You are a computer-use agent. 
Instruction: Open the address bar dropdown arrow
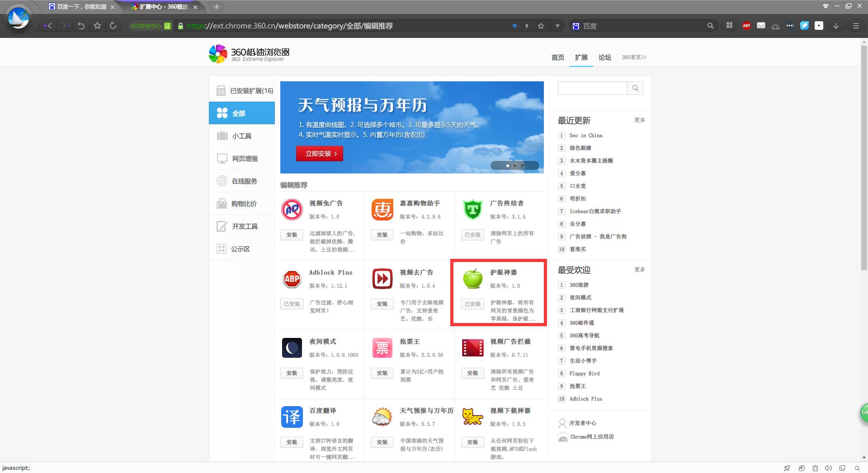click(557, 26)
